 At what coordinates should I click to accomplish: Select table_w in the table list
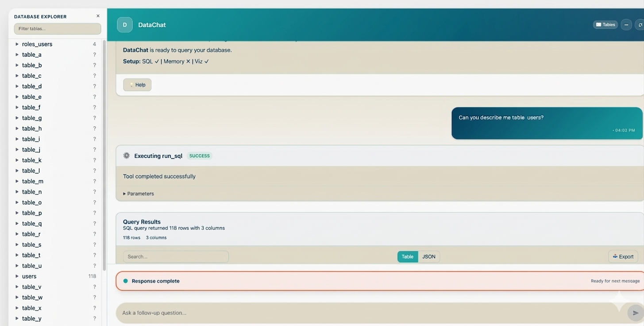pyautogui.click(x=32, y=297)
